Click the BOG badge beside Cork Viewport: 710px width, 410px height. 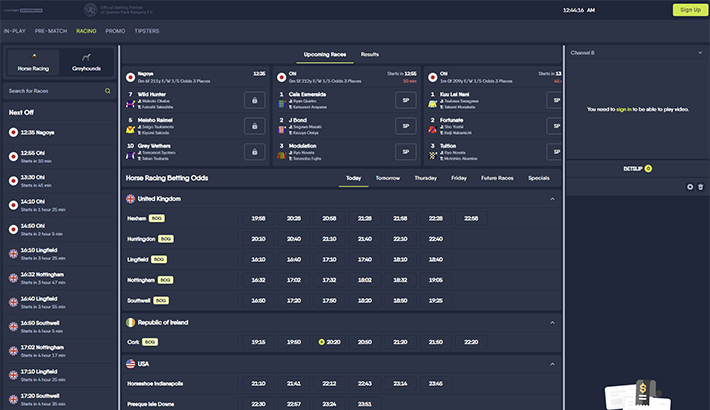pyautogui.click(x=150, y=342)
